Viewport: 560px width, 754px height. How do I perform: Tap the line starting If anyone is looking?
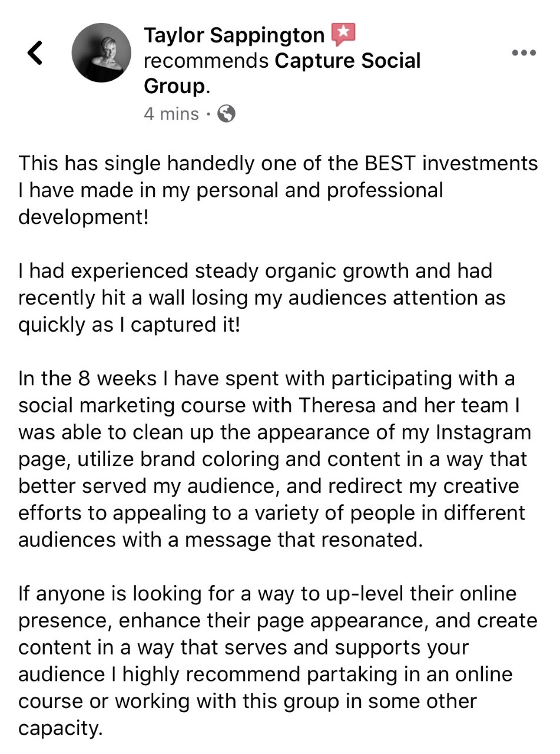pos(267,594)
